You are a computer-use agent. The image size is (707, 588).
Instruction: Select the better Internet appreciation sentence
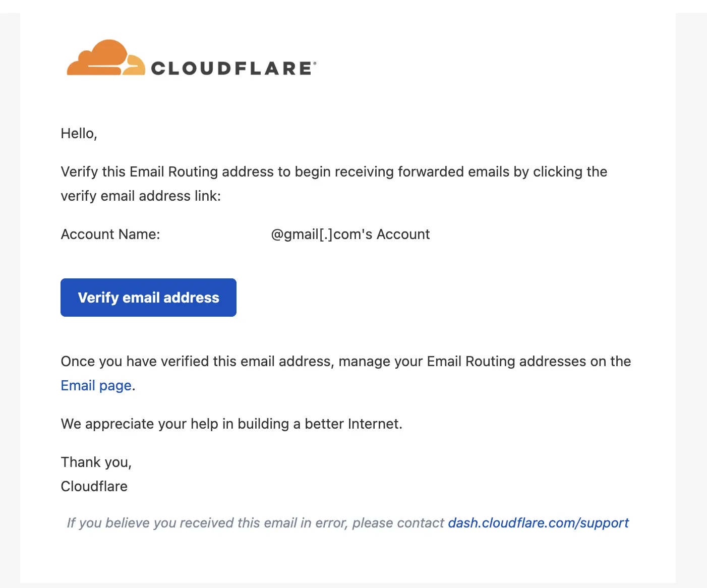[231, 424]
